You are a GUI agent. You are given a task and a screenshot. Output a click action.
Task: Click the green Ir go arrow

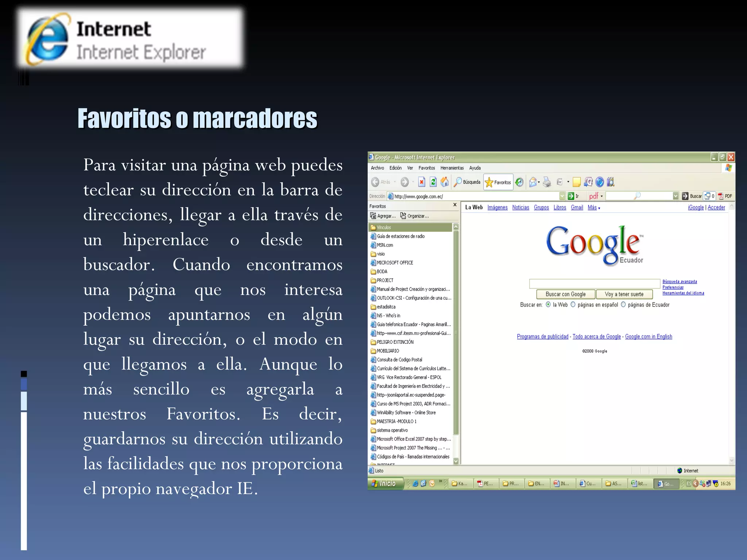coord(571,196)
